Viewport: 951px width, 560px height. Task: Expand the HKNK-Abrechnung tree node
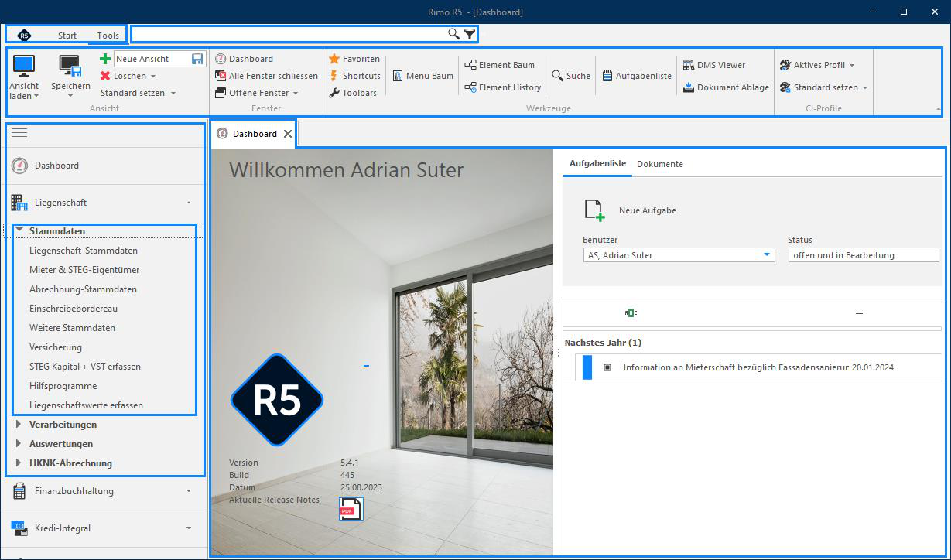coord(19,463)
